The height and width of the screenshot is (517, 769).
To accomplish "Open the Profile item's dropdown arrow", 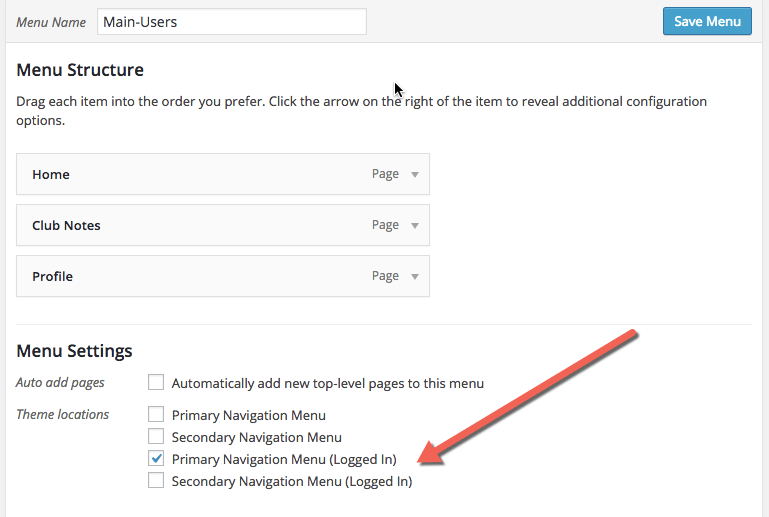I will point(415,277).
